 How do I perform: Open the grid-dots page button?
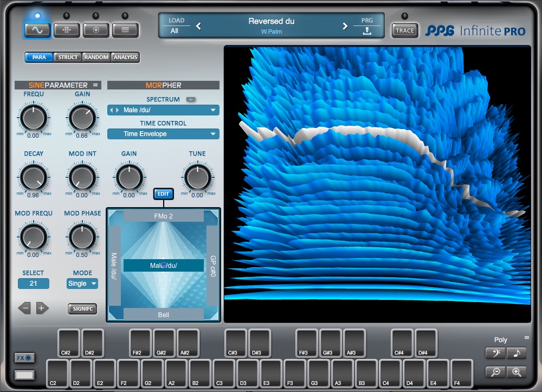67,30
